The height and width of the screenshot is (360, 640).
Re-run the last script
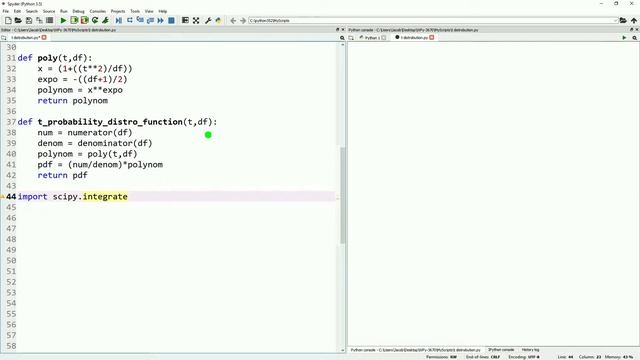[x=95, y=20]
